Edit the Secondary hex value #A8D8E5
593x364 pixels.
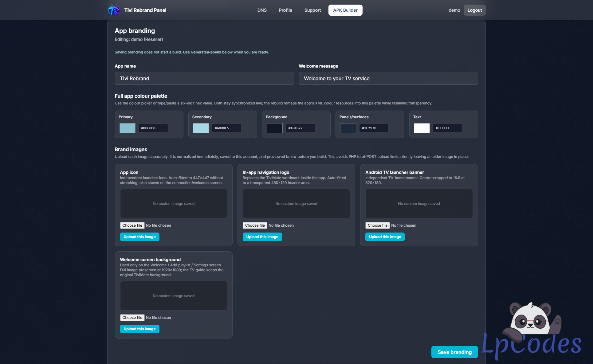(227, 128)
